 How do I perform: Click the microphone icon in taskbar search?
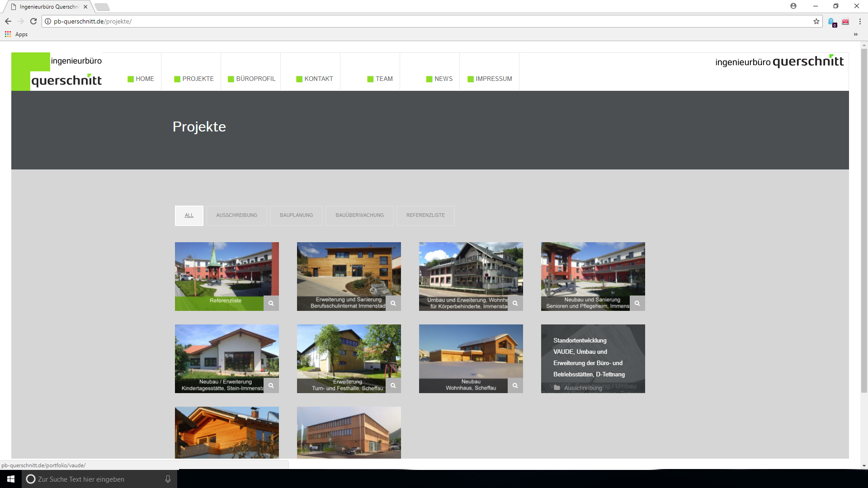point(168,479)
